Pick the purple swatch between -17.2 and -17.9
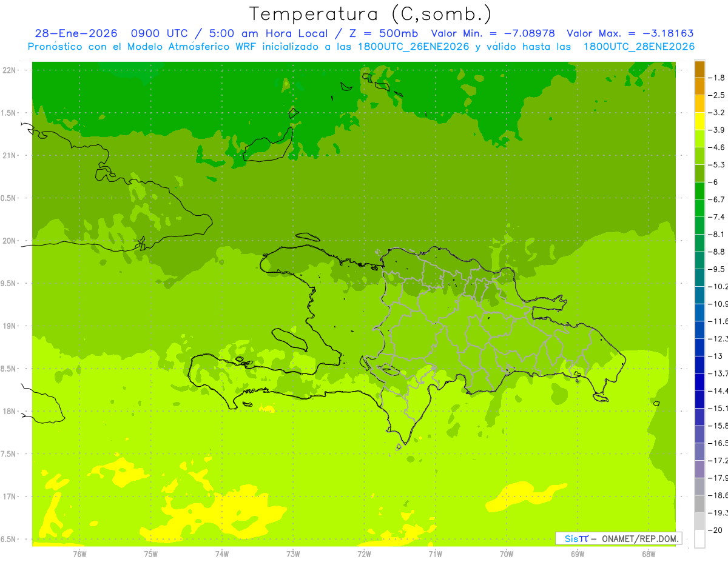728x562 pixels. [x=699, y=469]
